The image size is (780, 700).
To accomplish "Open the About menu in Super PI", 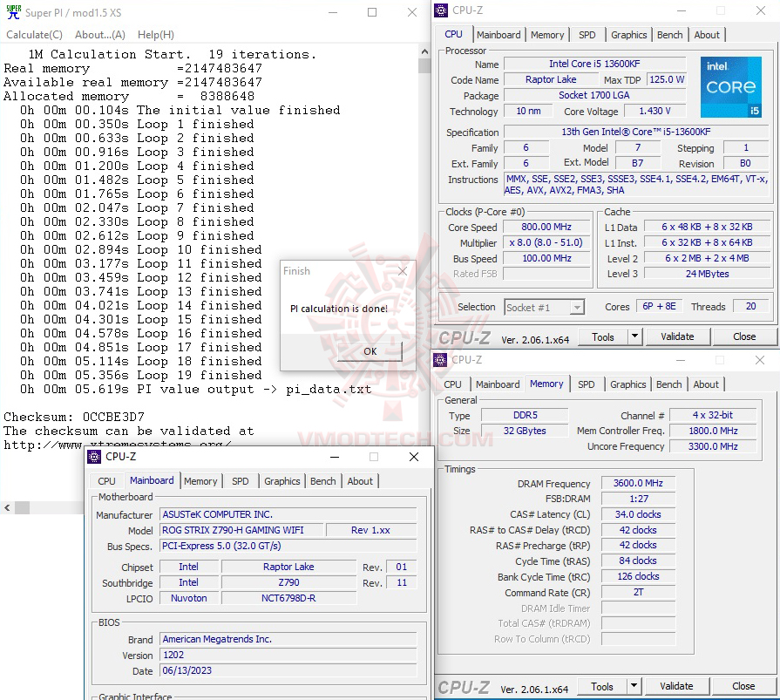I will click(100, 34).
